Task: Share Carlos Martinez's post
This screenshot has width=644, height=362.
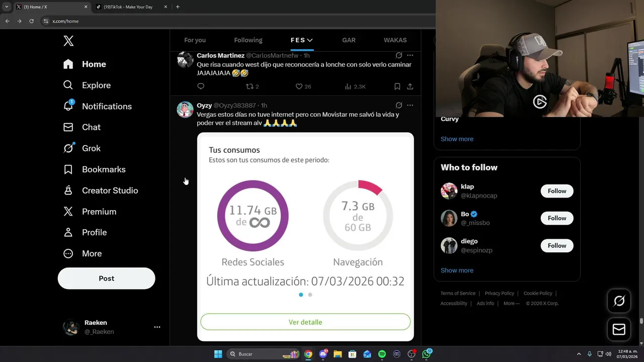Action: click(x=410, y=86)
